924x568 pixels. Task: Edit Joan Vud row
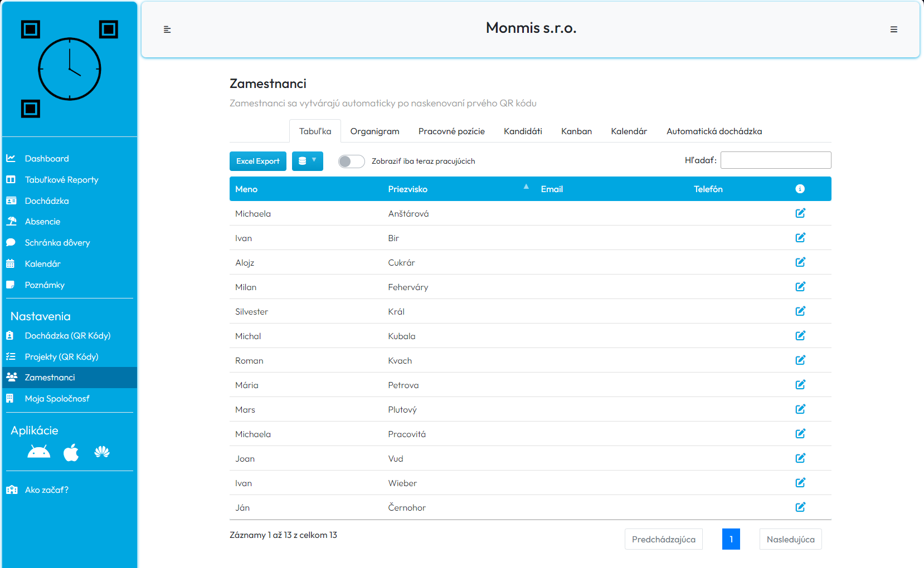800,458
